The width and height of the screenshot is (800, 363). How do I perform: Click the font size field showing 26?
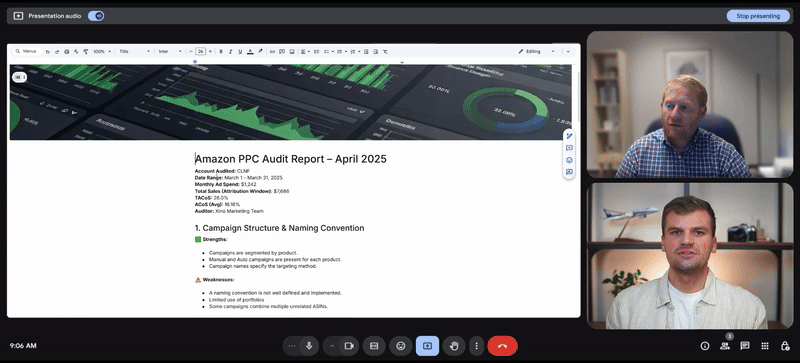click(x=201, y=52)
